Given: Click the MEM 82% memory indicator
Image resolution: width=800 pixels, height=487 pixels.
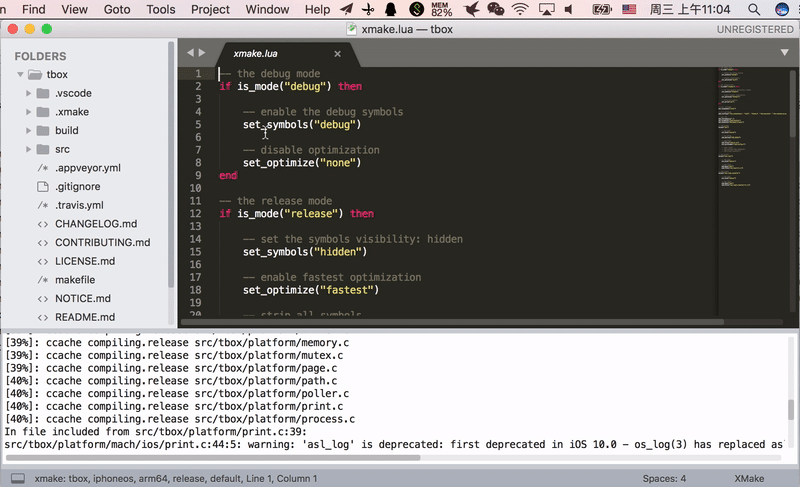Looking at the screenshot, I should pyautogui.click(x=441, y=9).
